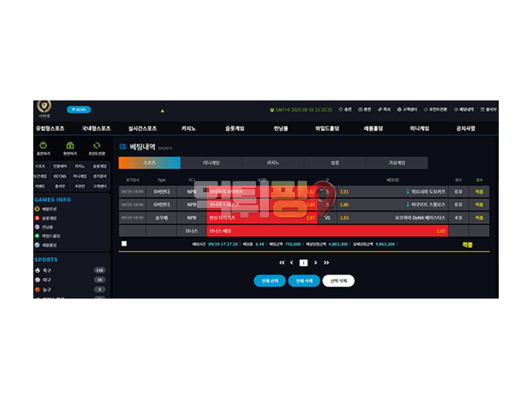Click the 환전하기 withdraw icon in sidebar
Screen dimensions: 532x399
point(70,145)
